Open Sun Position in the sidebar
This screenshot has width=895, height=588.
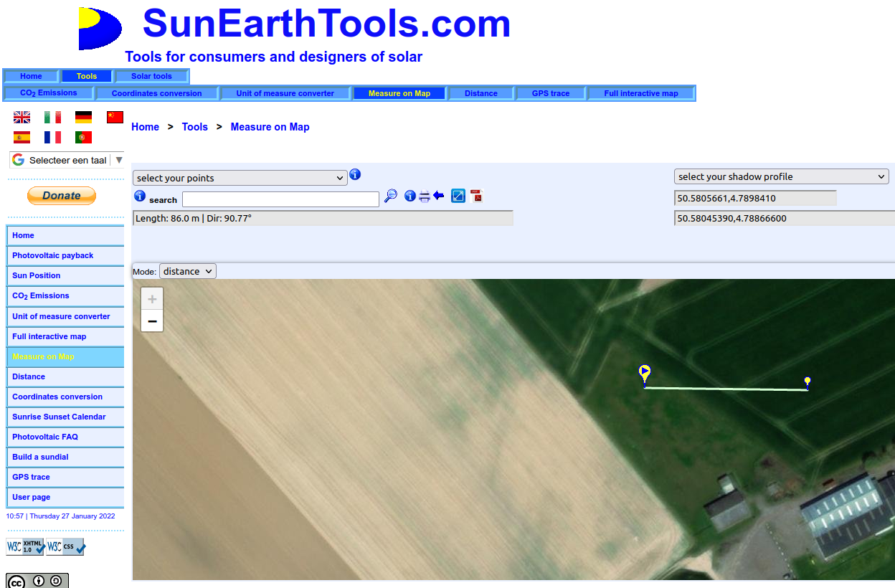point(65,275)
